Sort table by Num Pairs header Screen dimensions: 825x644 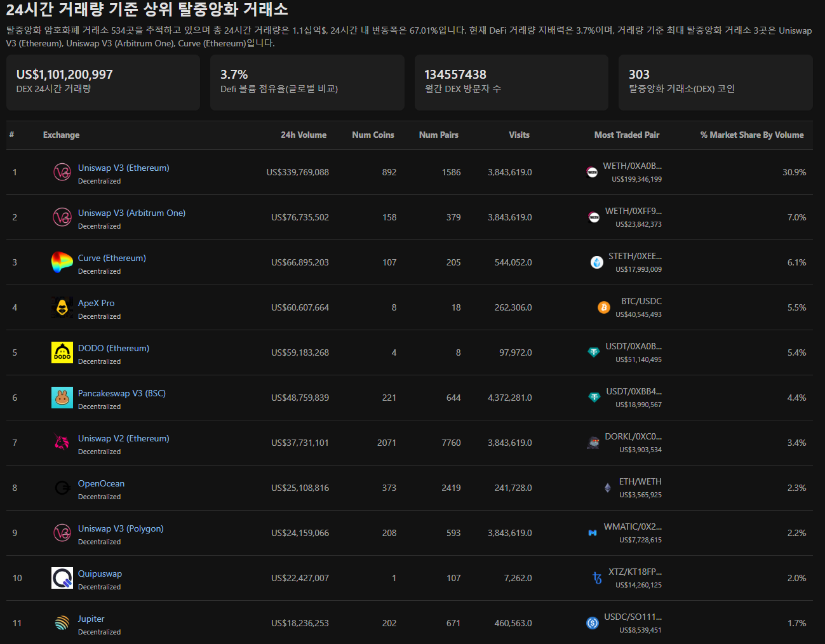pos(438,135)
